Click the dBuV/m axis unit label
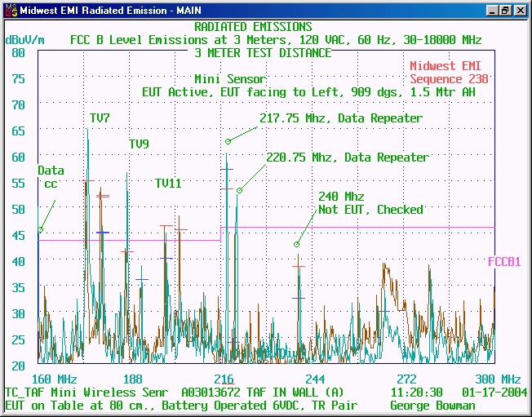The width and height of the screenshot is (532, 417). point(24,39)
